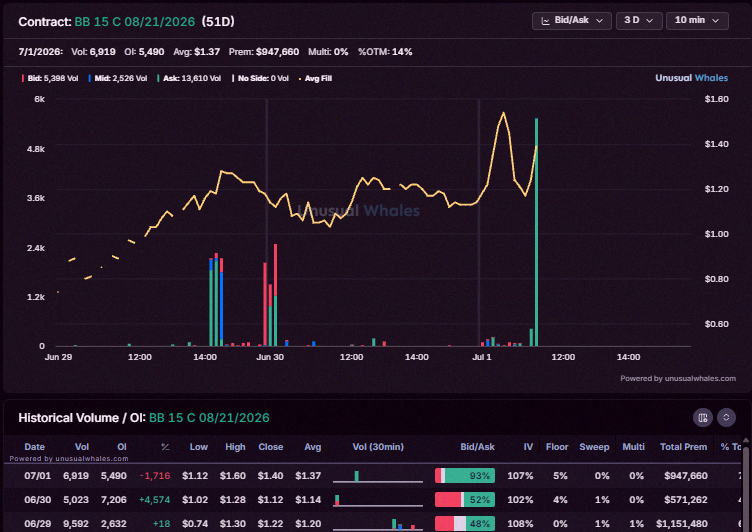Image resolution: width=752 pixels, height=532 pixels.
Task: Sort table by the Avg column header
Action: (x=312, y=447)
